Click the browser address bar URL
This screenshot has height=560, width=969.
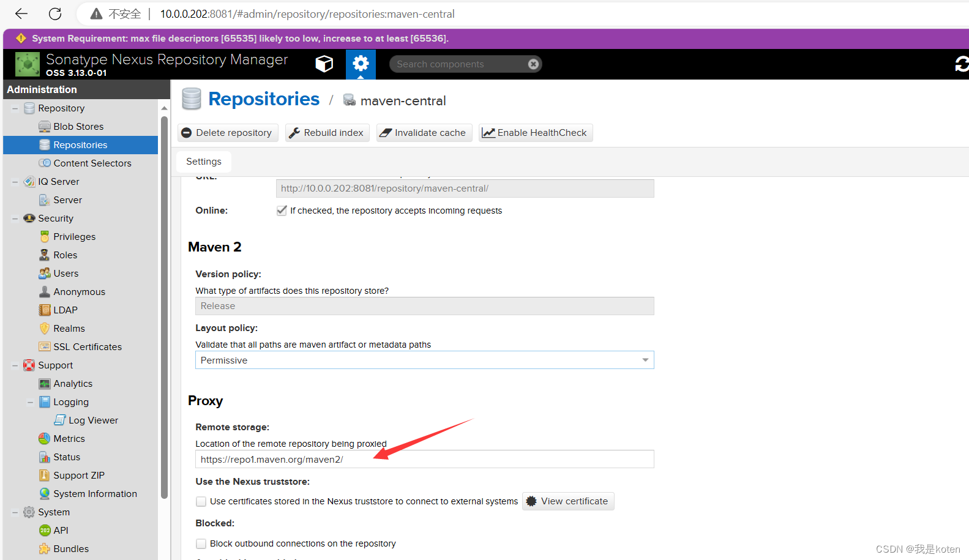tap(307, 13)
